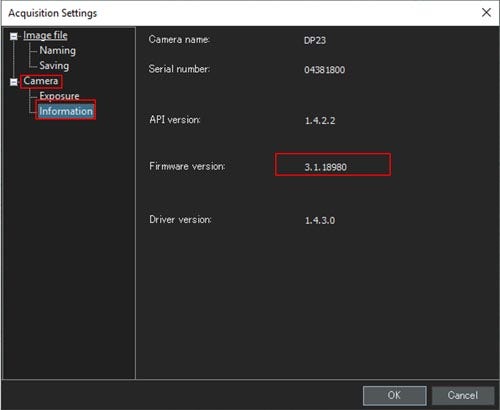Click the Cancel button
Image resolution: width=500 pixels, height=410 pixels.
463,395
